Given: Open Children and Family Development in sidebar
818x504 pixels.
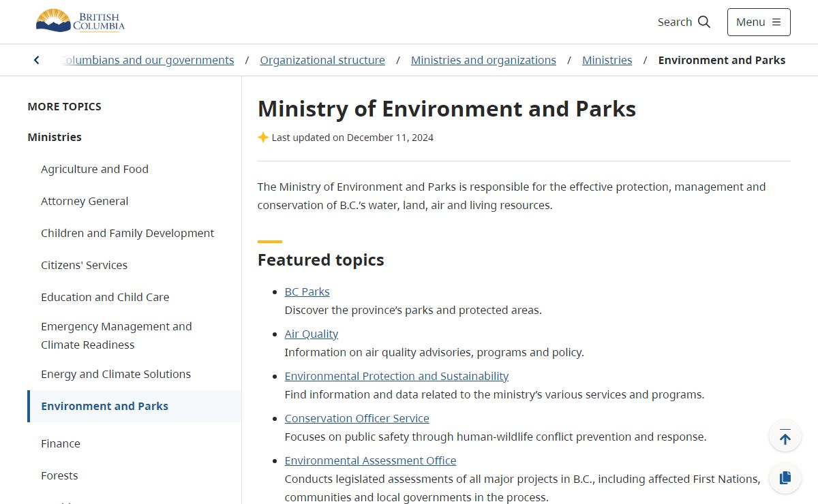Looking at the screenshot, I should pos(127,233).
